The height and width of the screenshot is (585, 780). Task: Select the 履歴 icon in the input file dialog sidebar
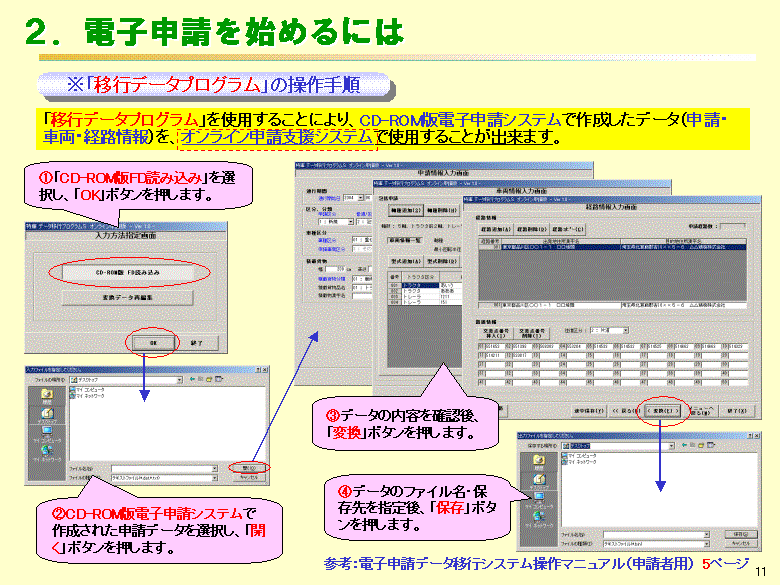click(47, 396)
